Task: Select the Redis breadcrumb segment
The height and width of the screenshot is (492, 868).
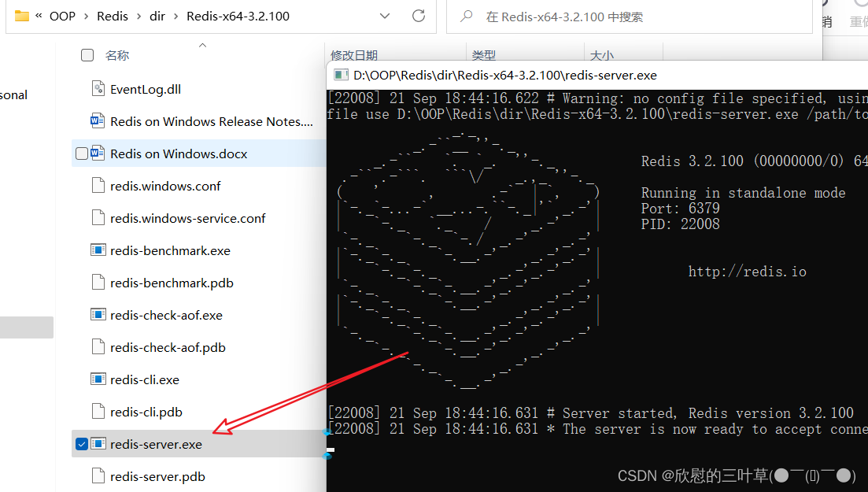Action: 113,16
